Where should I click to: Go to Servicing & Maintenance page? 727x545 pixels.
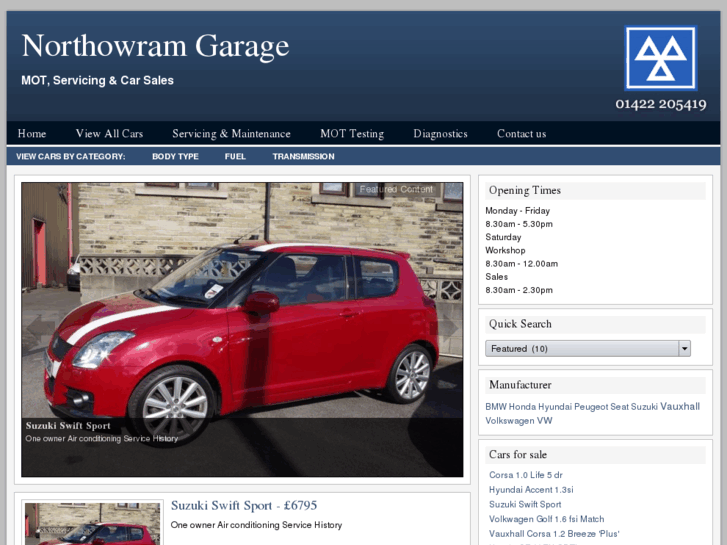(231, 134)
